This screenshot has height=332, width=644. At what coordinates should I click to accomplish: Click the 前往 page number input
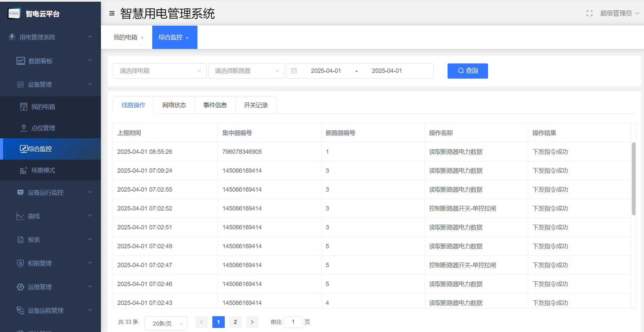pos(293,322)
